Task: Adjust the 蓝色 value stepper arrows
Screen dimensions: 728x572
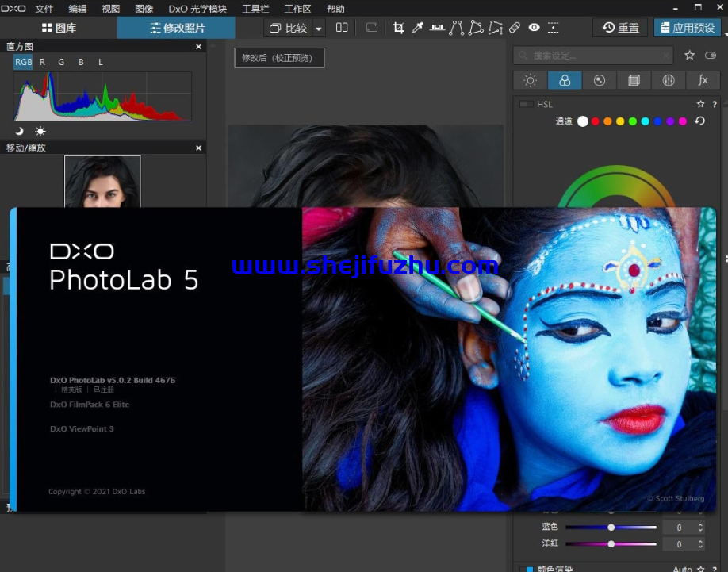Action: (700, 528)
